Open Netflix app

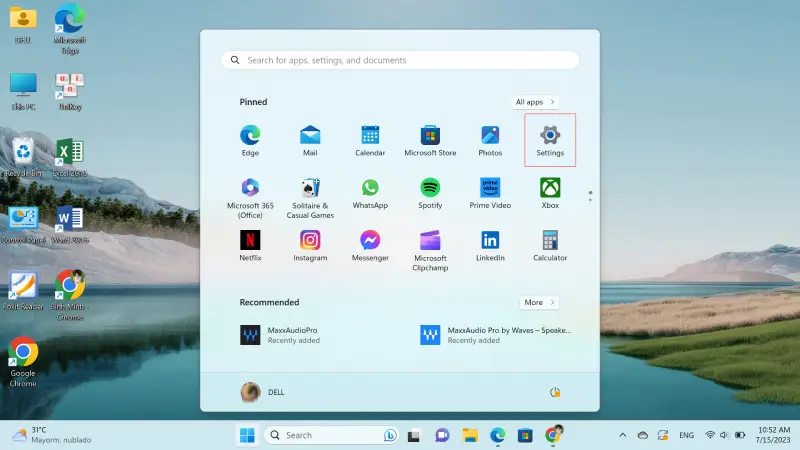point(250,246)
